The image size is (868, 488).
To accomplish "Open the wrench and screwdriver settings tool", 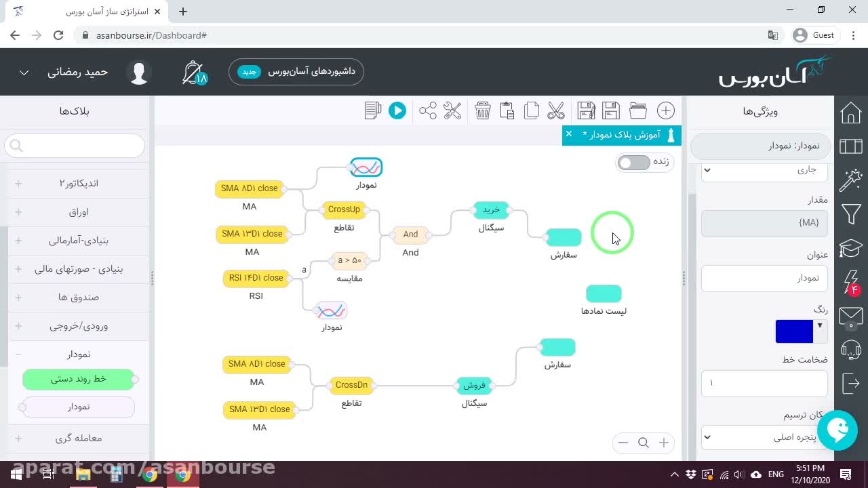I will point(452,110).
